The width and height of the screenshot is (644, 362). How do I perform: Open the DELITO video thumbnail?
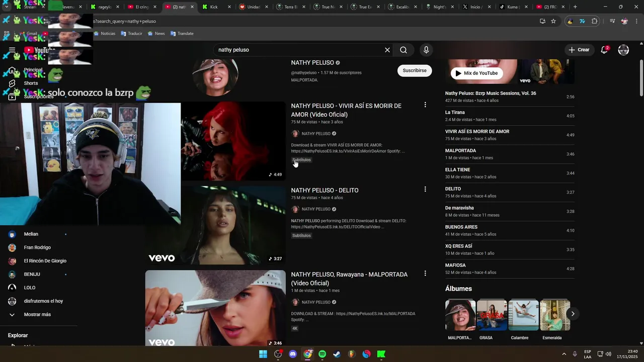pyautogui.click(x=215, y=225)
